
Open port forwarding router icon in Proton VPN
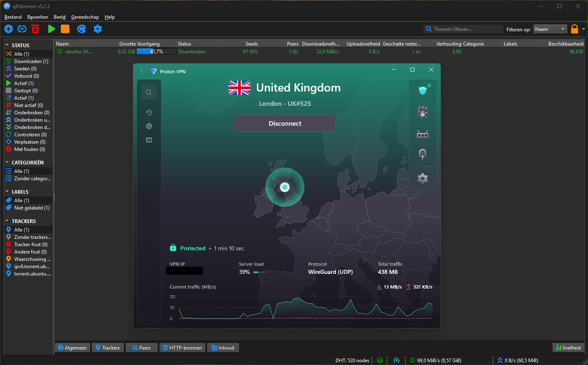(x=423, y=134)
